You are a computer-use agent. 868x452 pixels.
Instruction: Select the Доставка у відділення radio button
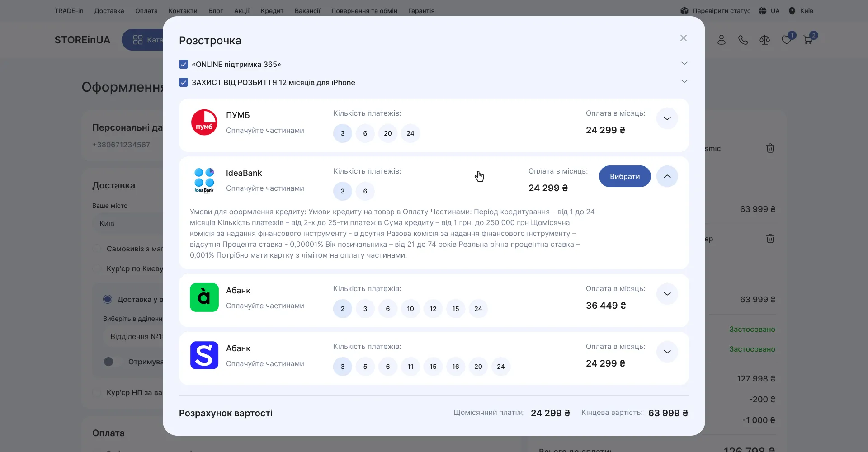[108, 299]
